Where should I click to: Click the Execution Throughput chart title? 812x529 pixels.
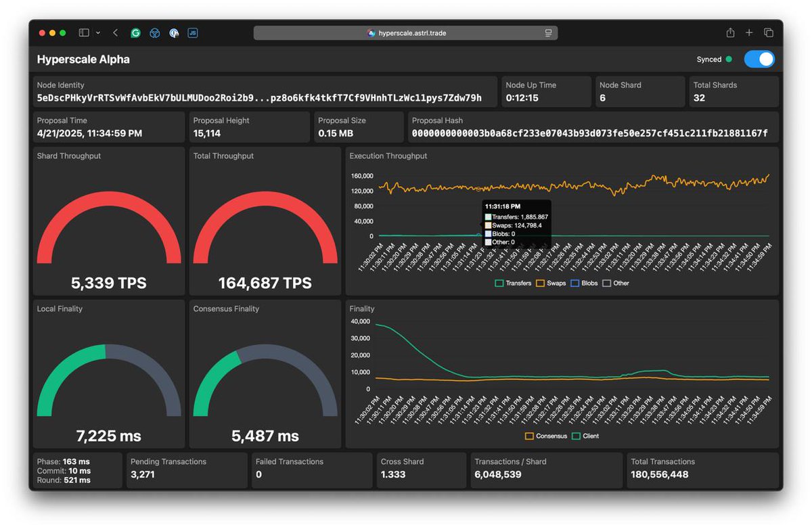[x=388, y=156]
